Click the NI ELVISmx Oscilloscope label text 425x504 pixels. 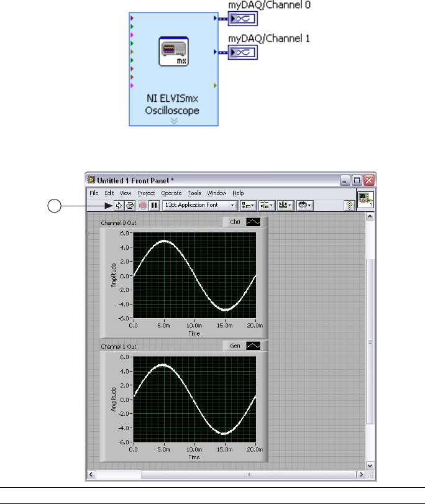[172, 104]
